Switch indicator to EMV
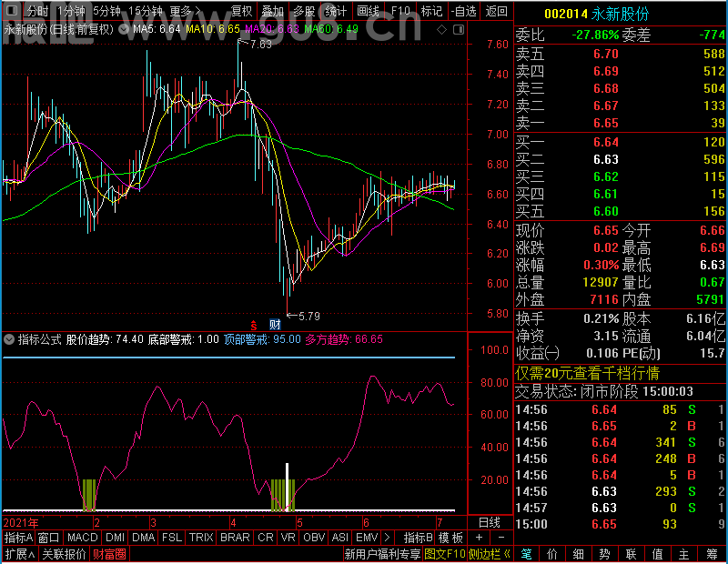 point(367,538)
